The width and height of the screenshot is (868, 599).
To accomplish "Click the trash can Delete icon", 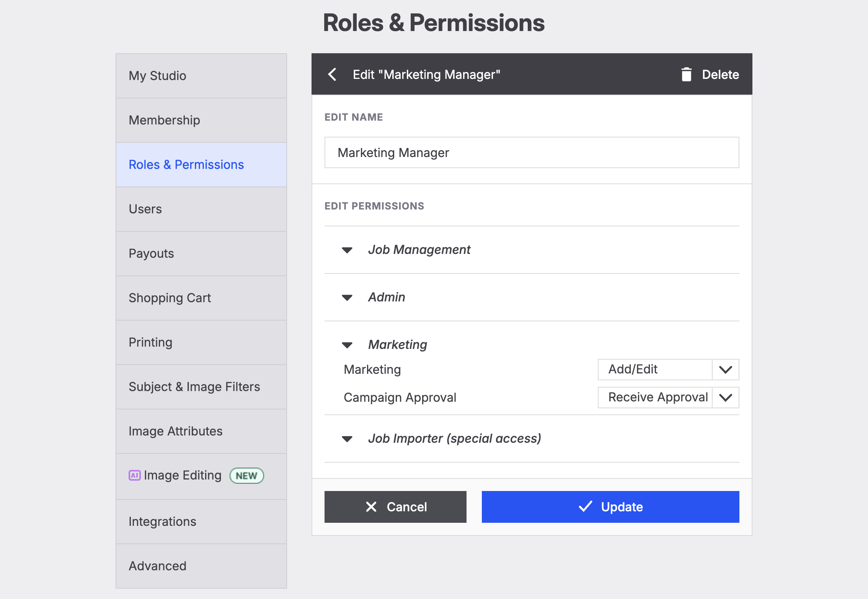I will pyautogui.click(x=686, y=74).
